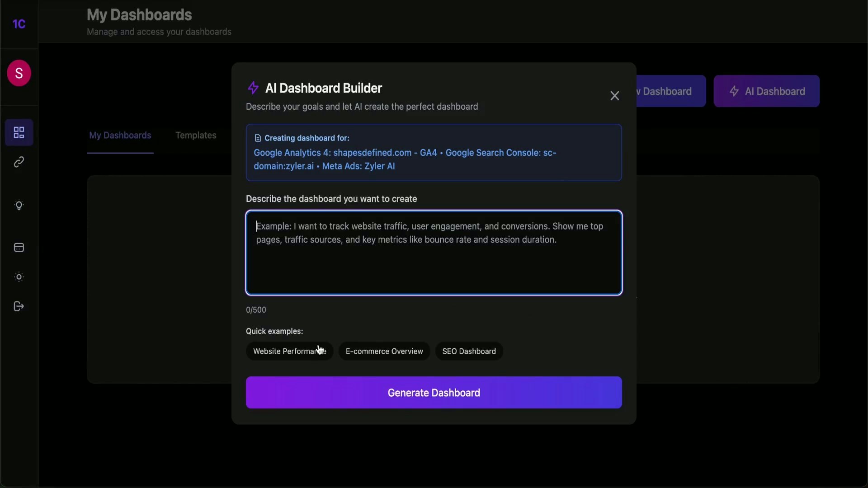The height and width of the screenshot is (488, 868).
Task: Close the AI Dashboard Builder dialog
Action: point(614,96)
